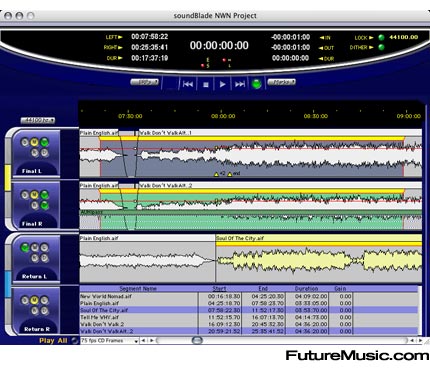430x370 pixels.
Task: Open the popup menu left of transport
Action: point(145,82)
